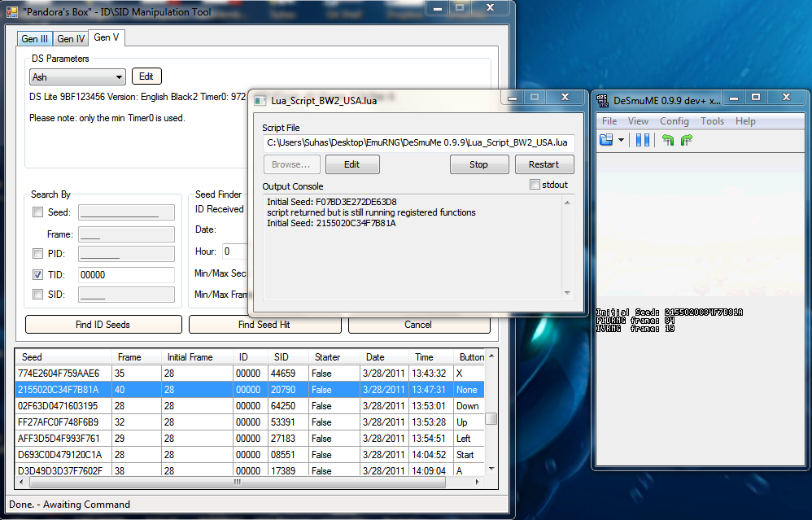The height and width of the screenshot is (520, 812).
Task: Click the TID input field
Action: [x=126, y=274]
